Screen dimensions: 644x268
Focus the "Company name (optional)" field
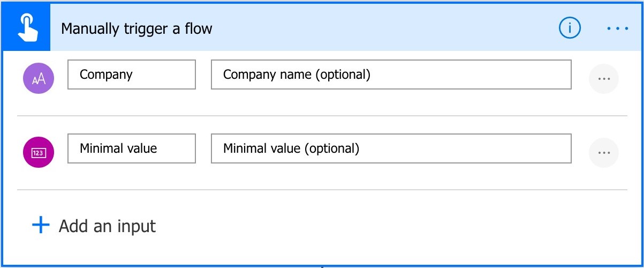(391, 75)
